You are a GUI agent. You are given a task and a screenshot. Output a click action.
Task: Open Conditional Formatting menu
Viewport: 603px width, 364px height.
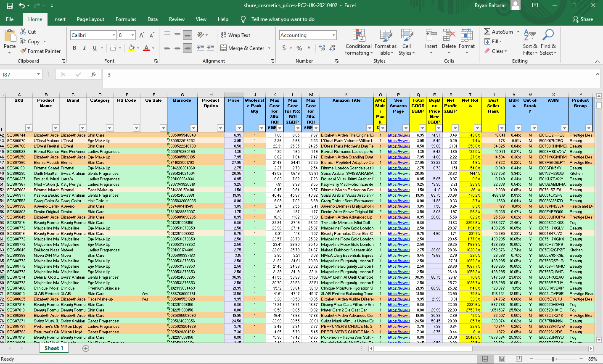(358, 42)
